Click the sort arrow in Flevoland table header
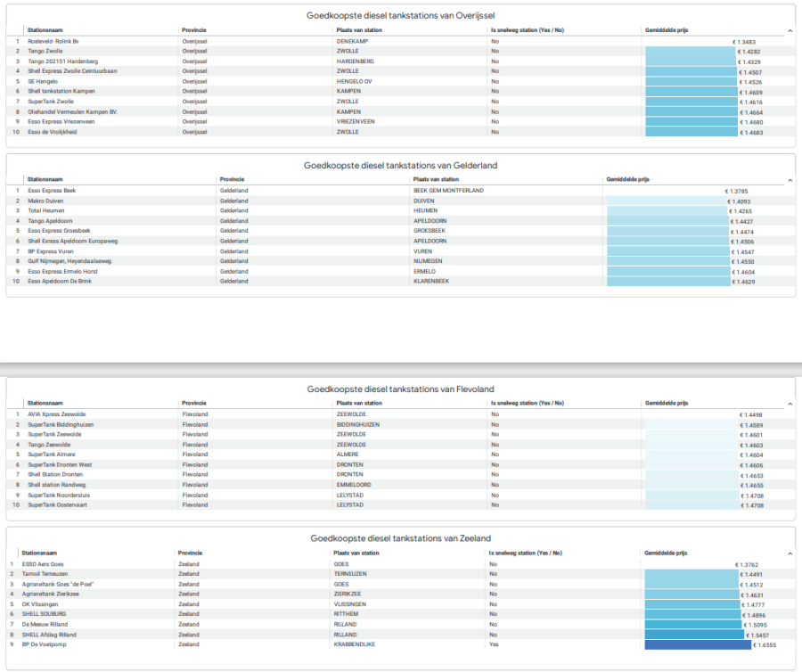The width and height of the screenshot is (802, 672). (790, 404)
